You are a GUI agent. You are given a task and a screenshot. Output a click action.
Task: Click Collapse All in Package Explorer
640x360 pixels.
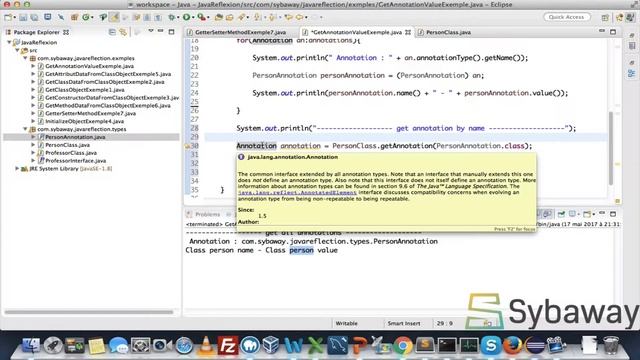point(112,32)
